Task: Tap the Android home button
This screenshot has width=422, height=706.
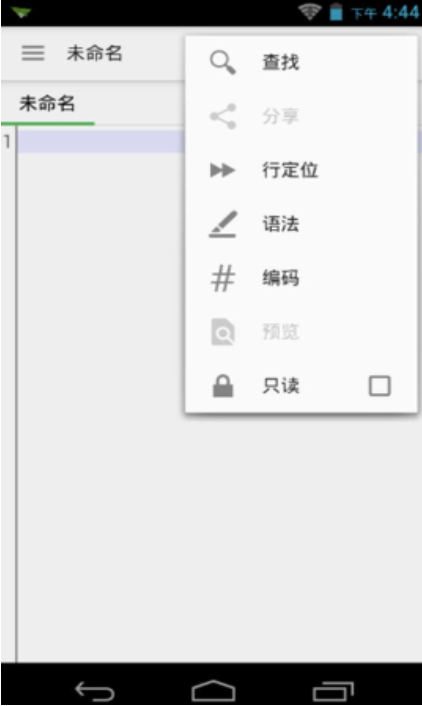Action: (x=213, y=690)
